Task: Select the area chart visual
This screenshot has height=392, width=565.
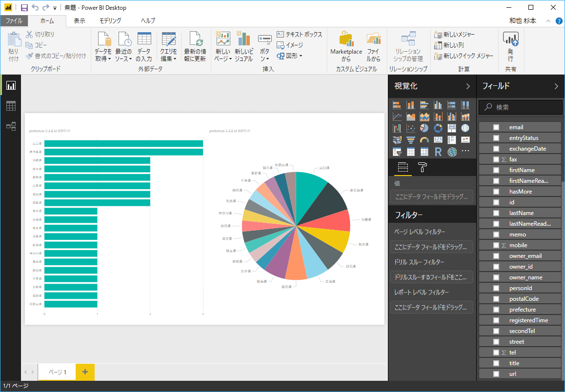Action: point(410,117)
